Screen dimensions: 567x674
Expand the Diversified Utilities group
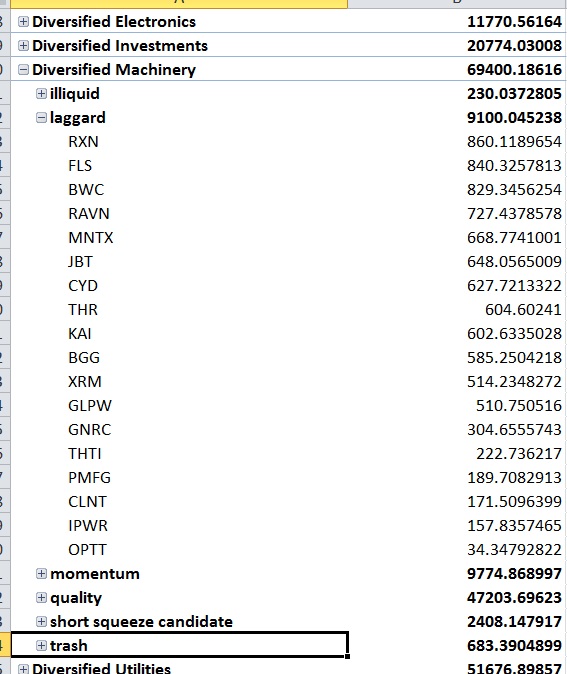[23, 669]
